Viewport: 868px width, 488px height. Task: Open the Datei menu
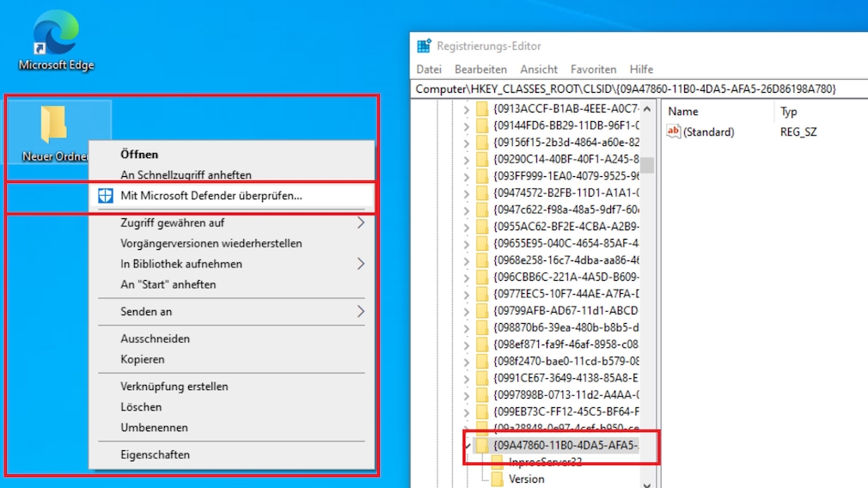(x=429, y=69)
